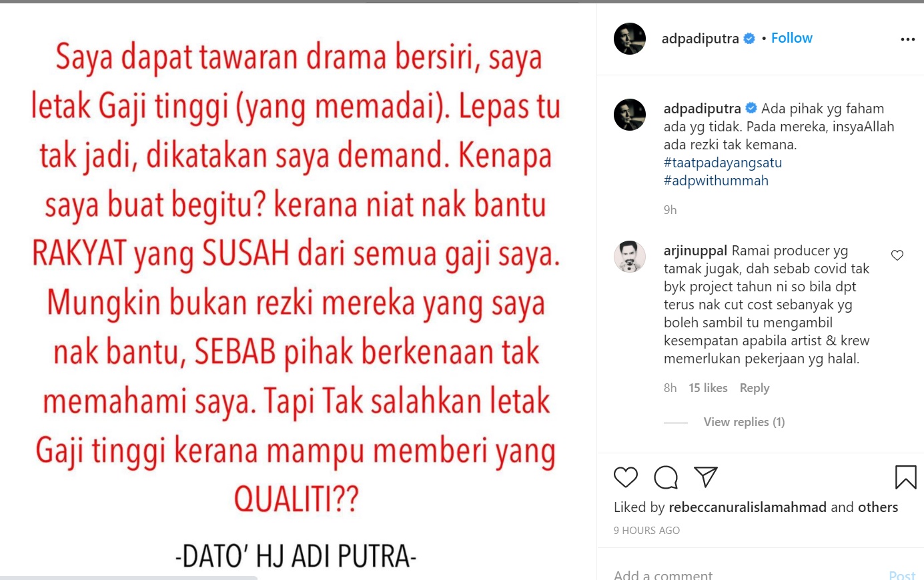Open the three-dot more options menu

(907, 39)
